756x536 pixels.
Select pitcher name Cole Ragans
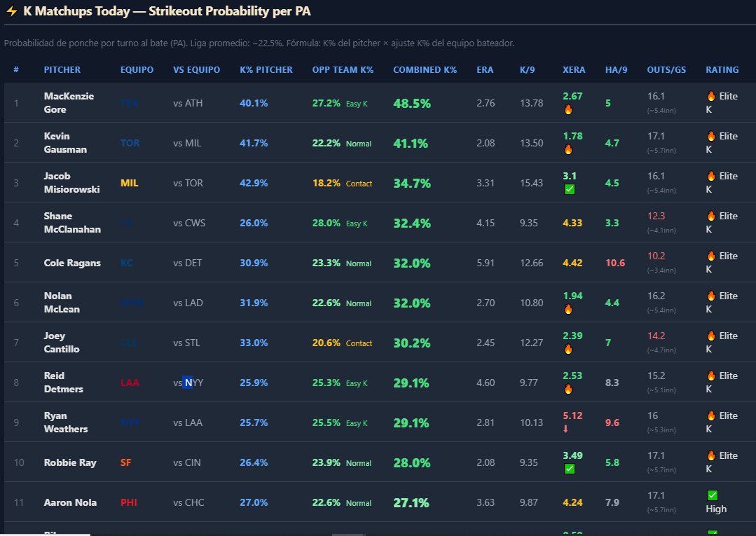click(x=72, y=263)
